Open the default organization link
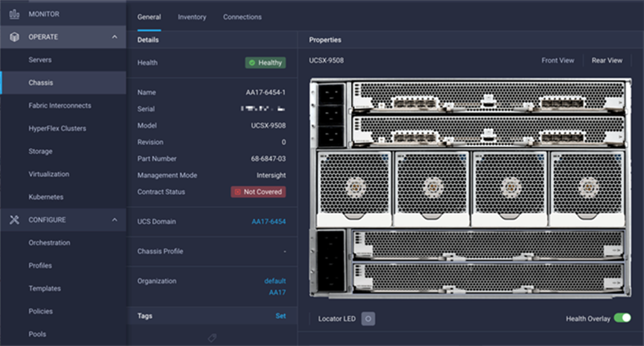The width and height of the screenshot is (644, 346). coord(275,281)
